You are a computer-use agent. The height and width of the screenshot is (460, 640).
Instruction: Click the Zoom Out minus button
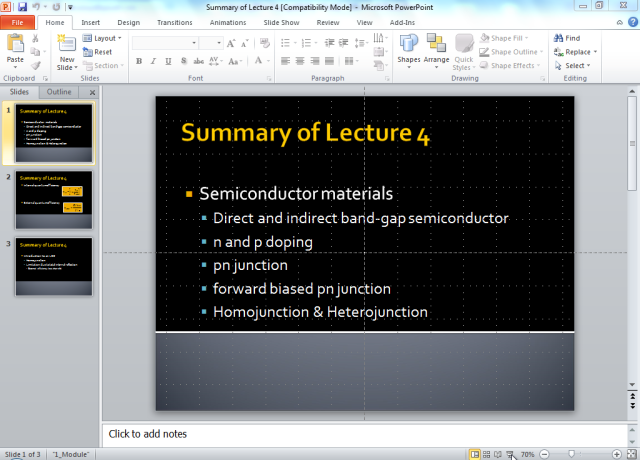[544, 454]
